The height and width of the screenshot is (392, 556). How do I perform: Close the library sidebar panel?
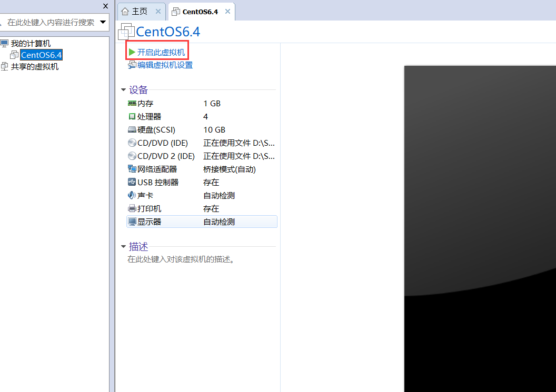(x=105, y=6)
